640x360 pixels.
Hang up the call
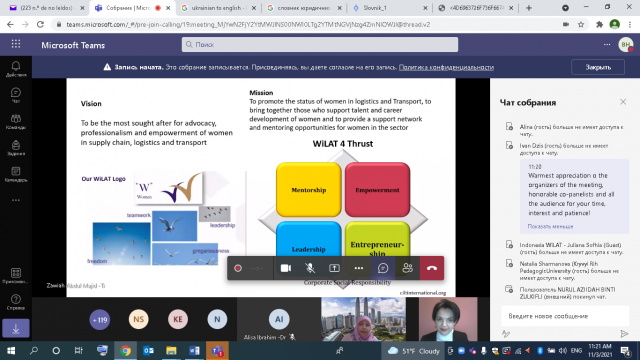click(x=432, y=268)
